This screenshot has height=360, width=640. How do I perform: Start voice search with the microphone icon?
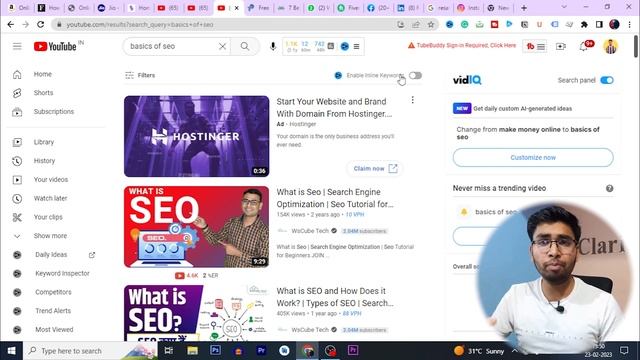point(273,46)
